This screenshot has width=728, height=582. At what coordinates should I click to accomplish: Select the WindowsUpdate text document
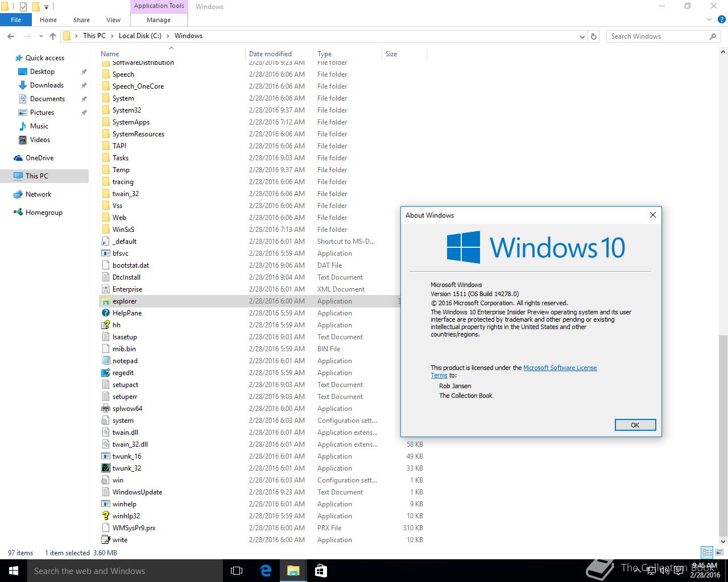[x=137, y=492]
